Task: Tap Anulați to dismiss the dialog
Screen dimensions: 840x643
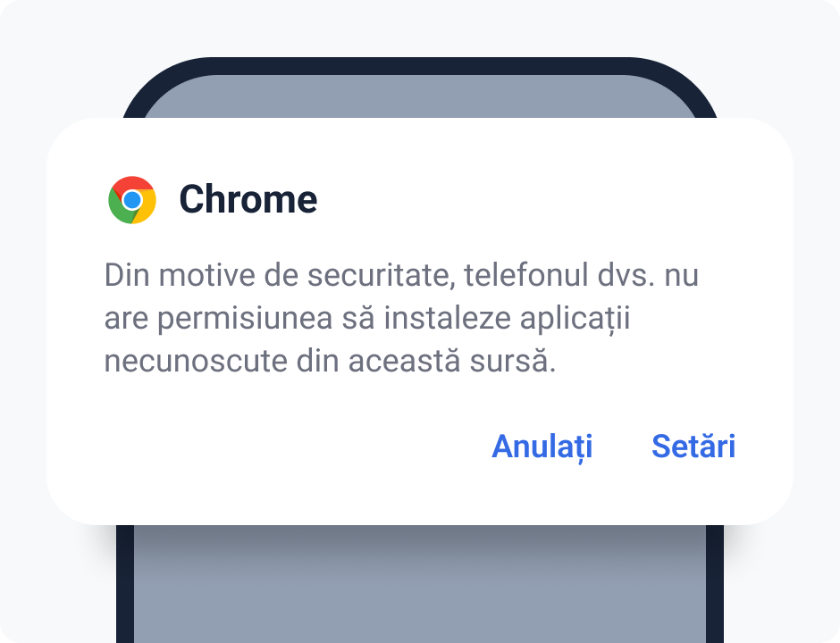Action: point(542,447)
